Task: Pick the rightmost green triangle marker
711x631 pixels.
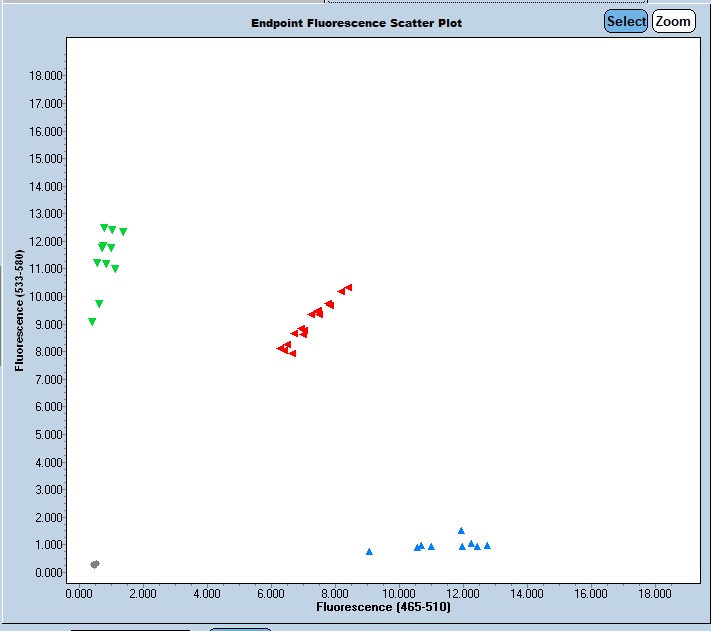Action: pos(123,232)
